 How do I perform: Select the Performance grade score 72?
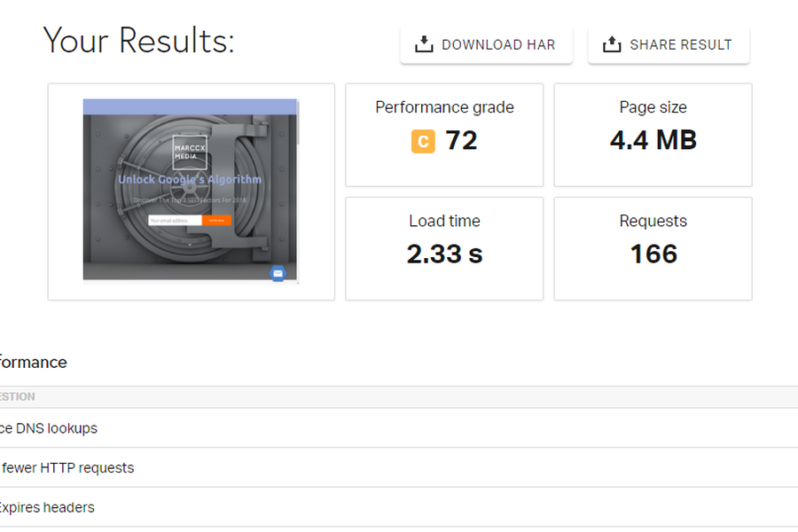[461, 140]
